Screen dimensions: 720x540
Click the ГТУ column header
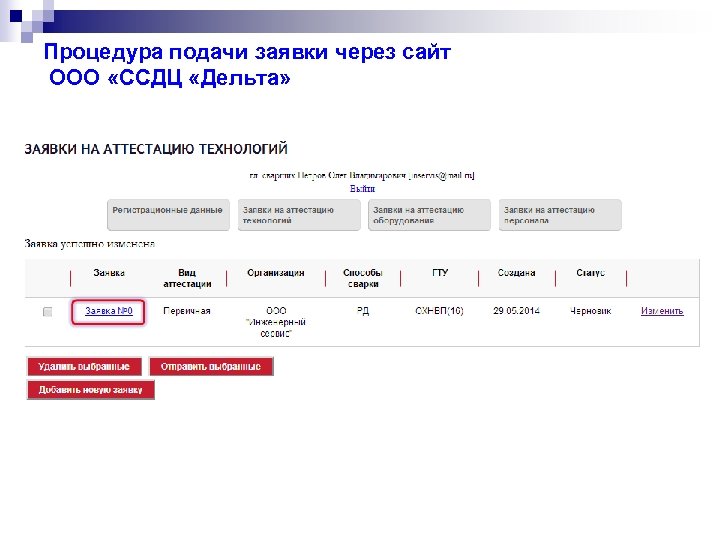tap(440, 273)
